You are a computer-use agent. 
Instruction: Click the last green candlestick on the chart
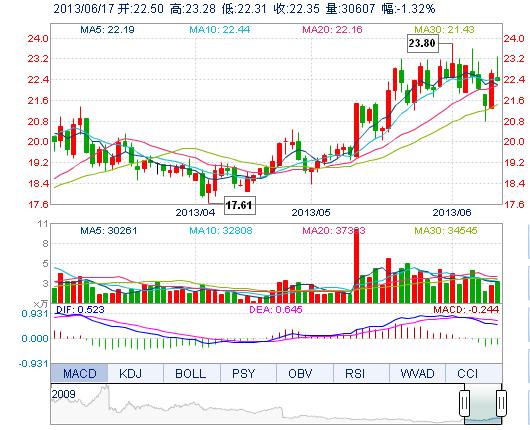point(498,79)
